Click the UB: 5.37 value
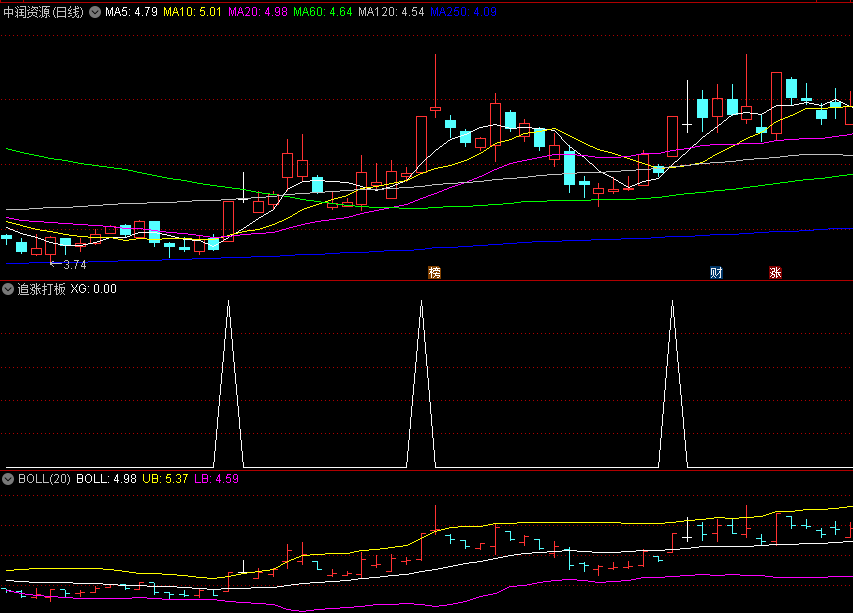Viewport: 853px width, 613px height. pyautogui.click(x=165, y=479)
